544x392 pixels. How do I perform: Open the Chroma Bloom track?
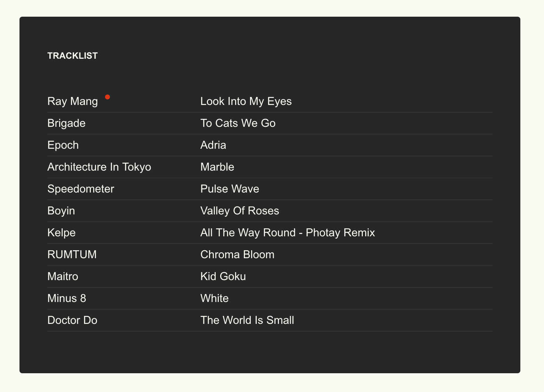[238, 254]
